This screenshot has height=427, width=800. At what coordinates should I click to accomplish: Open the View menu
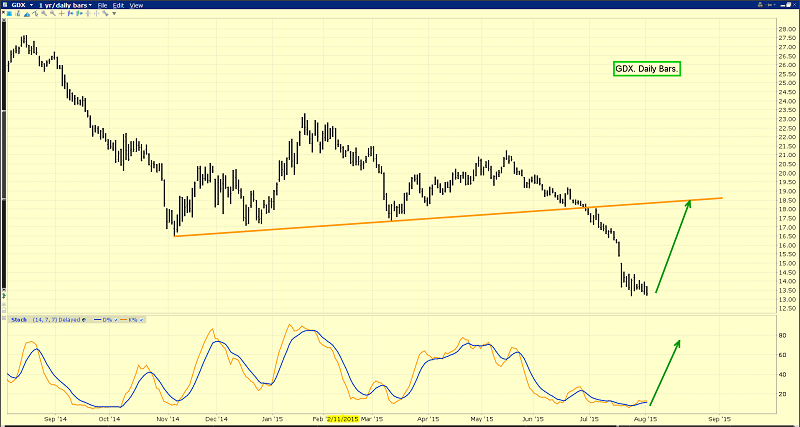pos(136,5)
